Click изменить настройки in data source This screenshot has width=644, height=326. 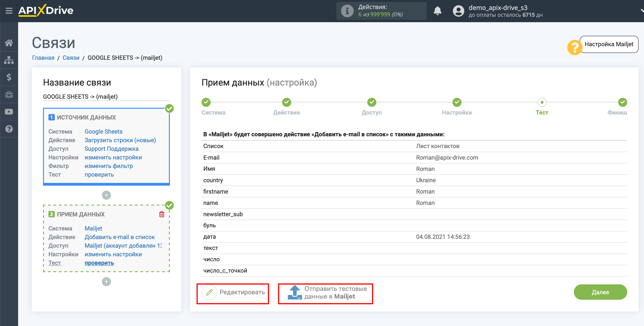click(x=113, y=157)
